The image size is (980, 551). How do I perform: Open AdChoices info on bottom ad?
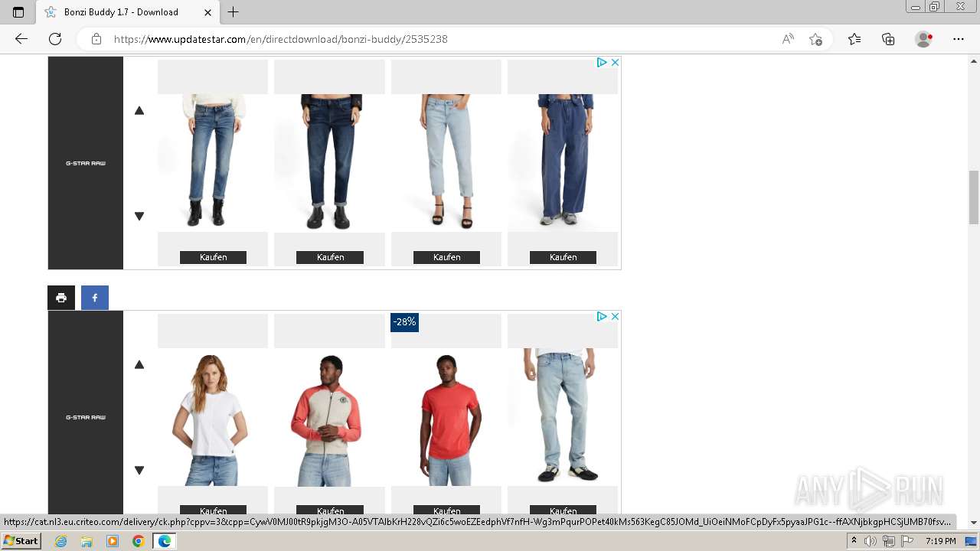(x=602, y=317)
